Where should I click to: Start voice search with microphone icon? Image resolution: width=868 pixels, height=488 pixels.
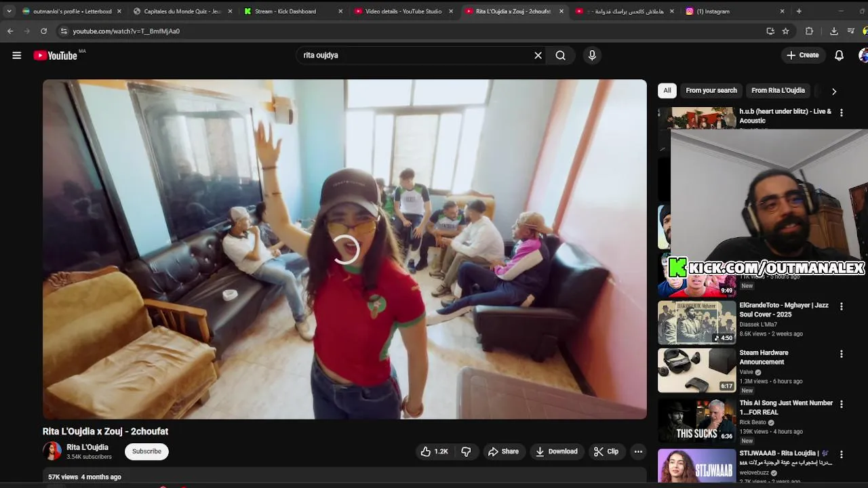[x=592, y=56]
